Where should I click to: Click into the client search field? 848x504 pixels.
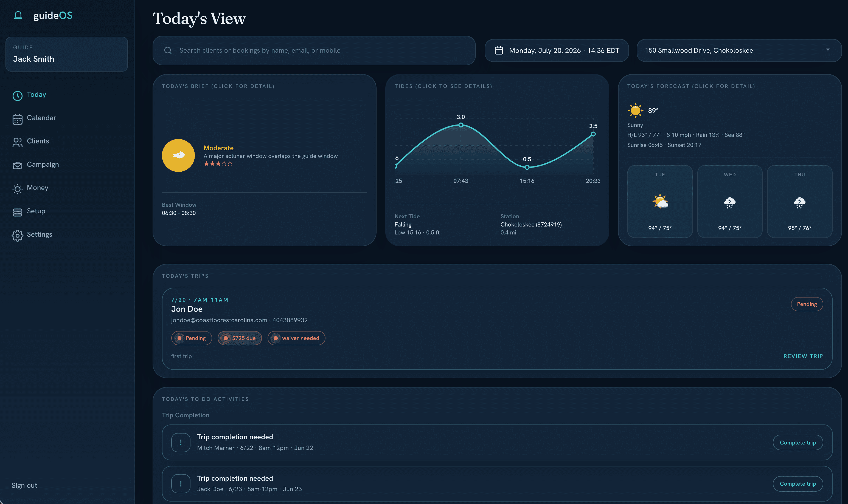click(314, 50)
